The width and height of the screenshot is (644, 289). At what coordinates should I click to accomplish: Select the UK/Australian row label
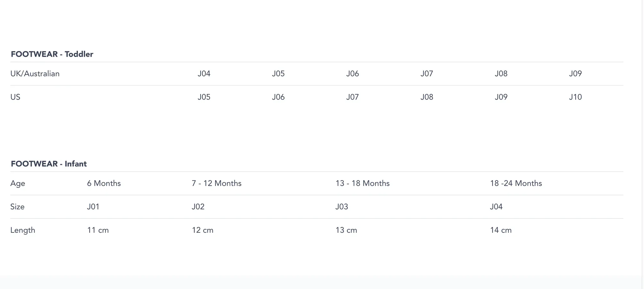[35, 74]
